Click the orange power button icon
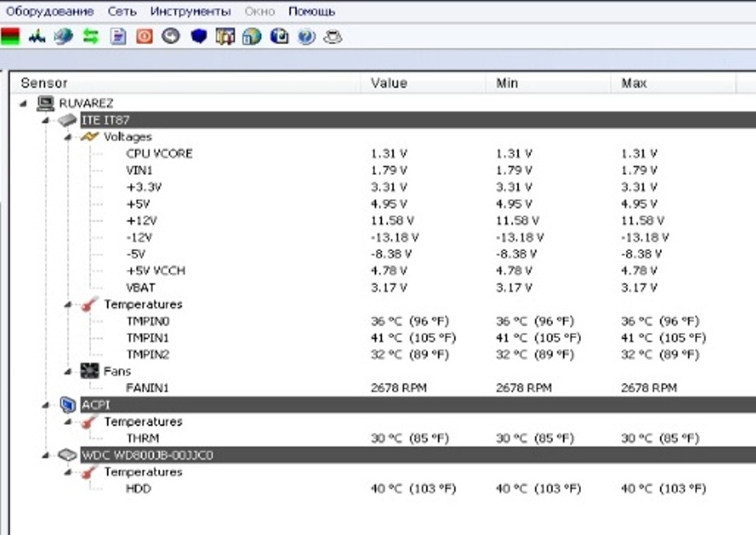The height and width of the screenshot is (535, 756). (145, 36)
